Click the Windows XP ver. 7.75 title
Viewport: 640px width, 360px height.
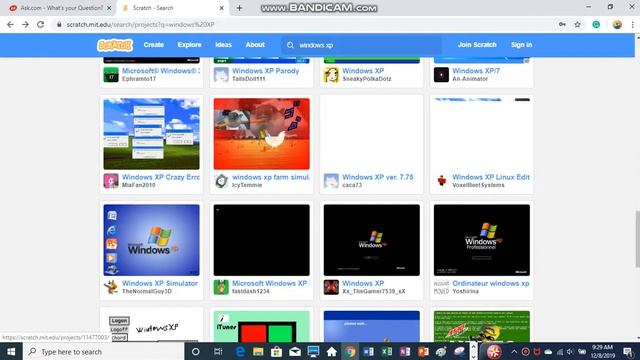(378, 177)
